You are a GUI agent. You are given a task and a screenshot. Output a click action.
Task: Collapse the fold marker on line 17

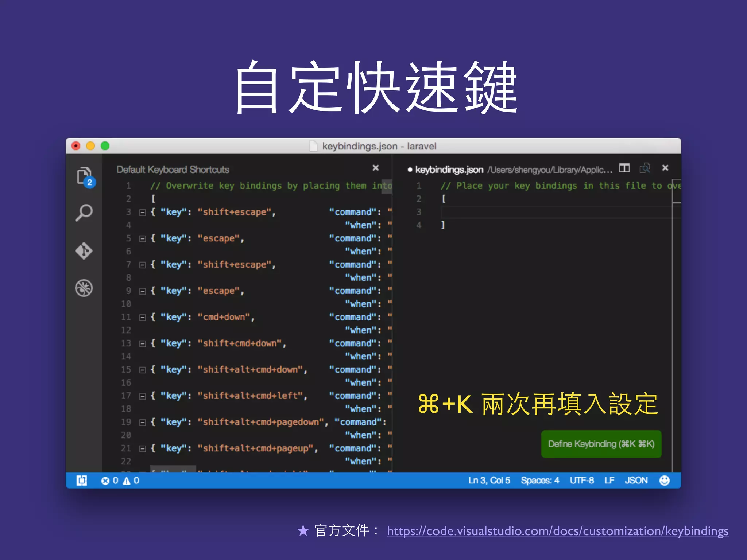(x=143, y=396)
